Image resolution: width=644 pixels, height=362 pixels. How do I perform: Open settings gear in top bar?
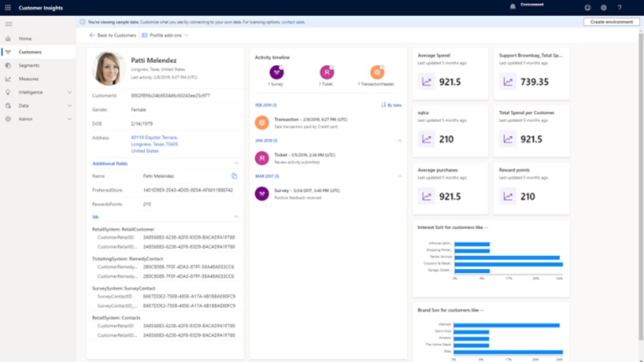604,8
